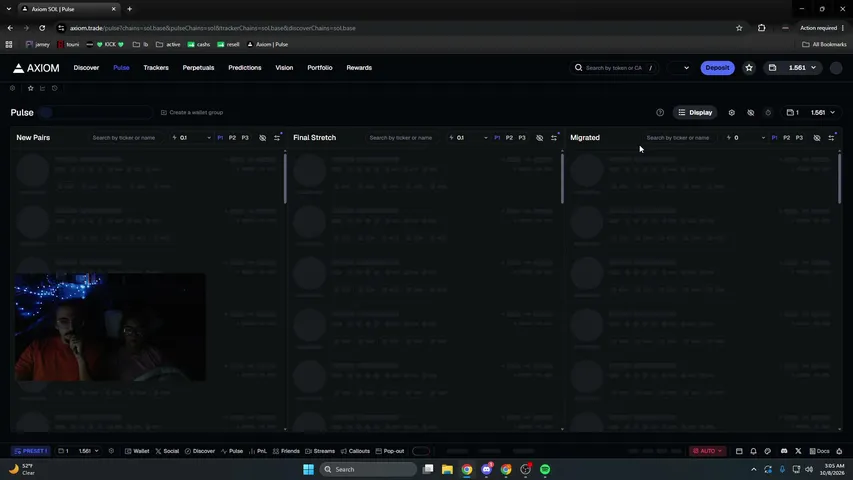Select preset P3 in Migrated
The image size is (853, 480).
click(799, 138)
